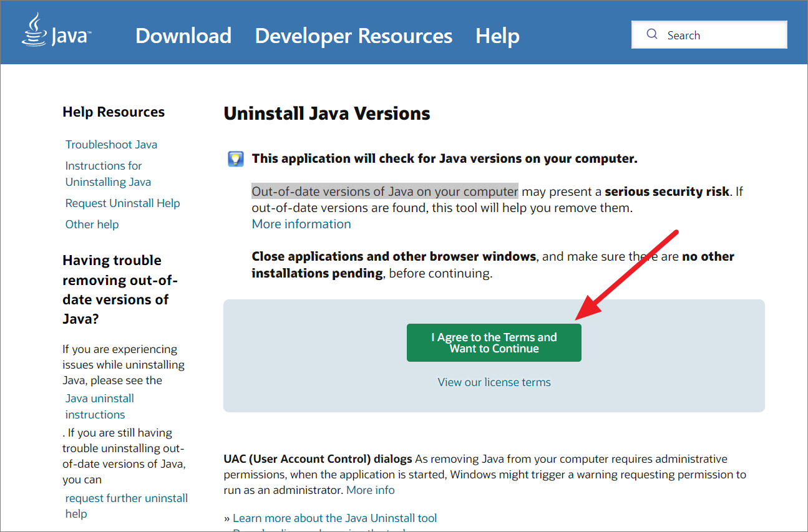Viewport: 808px width, 532px height.
Task: Open Learn more about the Java Uninstall tool
Action: tap(334, 518)
